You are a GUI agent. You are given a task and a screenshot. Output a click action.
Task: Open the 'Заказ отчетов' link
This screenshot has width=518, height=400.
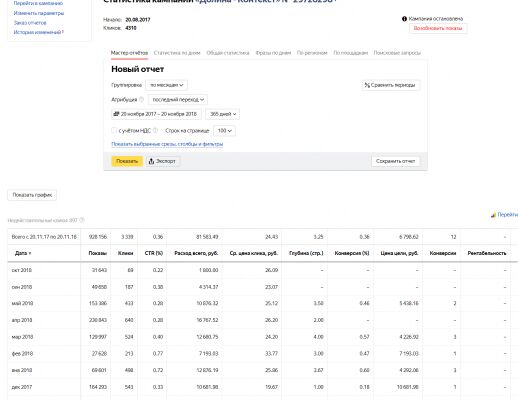pos(30,23)
